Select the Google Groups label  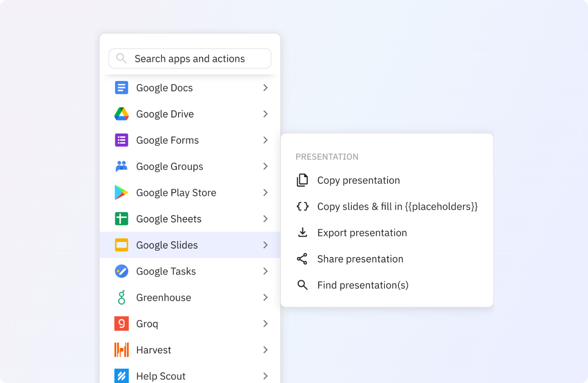click(170, 166)
